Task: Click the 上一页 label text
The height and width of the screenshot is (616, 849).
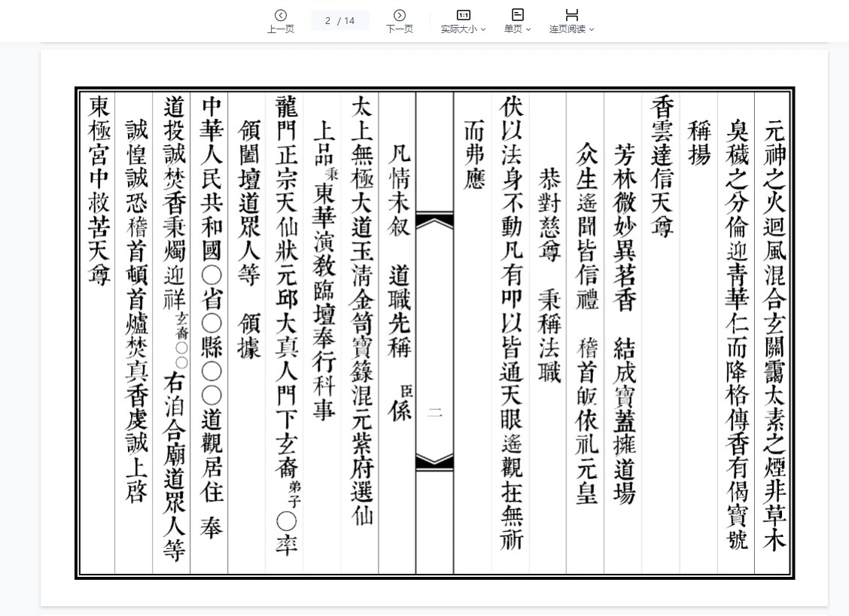Action: 281,29
